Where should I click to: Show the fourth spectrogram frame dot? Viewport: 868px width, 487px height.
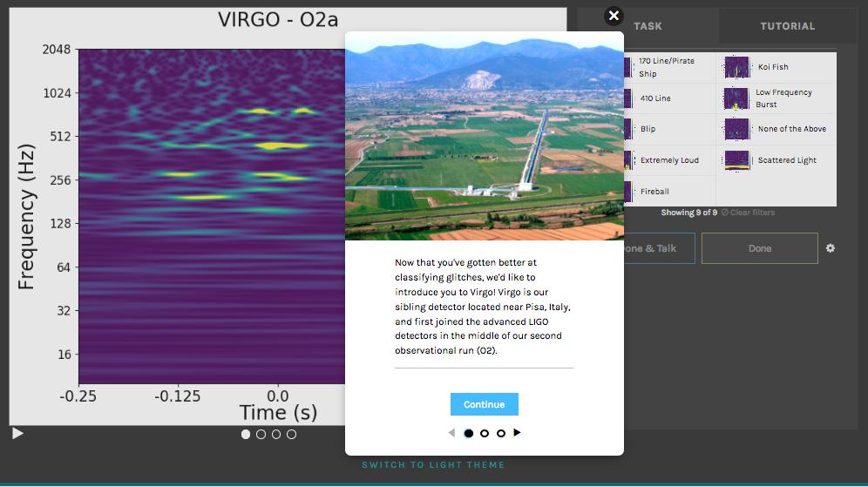(292, 435)
